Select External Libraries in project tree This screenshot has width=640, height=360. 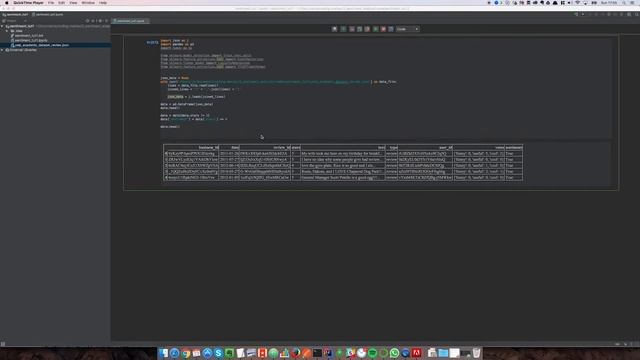point(22,50)
